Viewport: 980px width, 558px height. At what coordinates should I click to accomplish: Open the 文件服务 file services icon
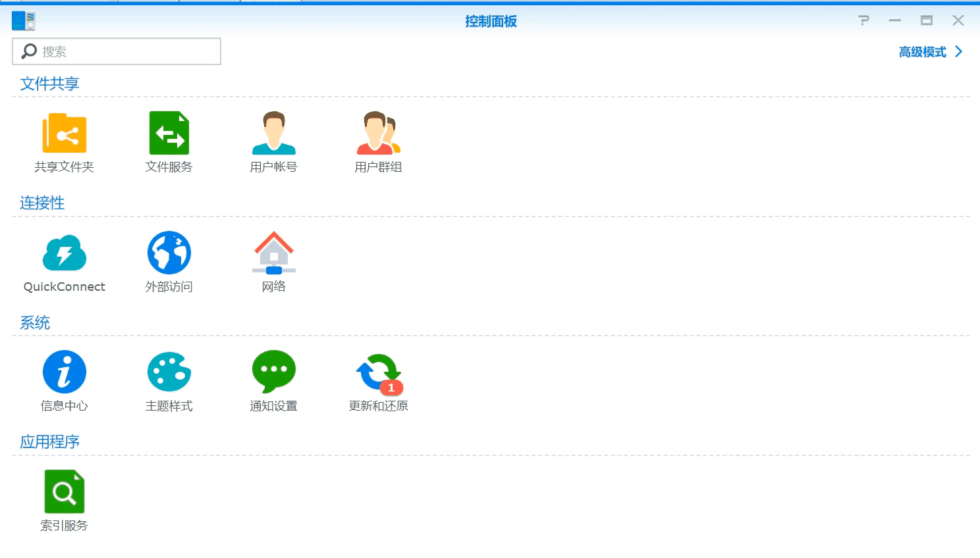[169, 133]
